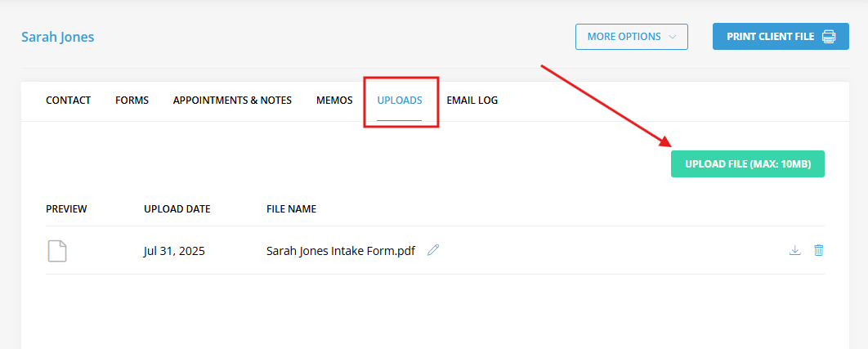Click the File Name column header
This screenshot has height=349, width=868.
pos(291,209)
